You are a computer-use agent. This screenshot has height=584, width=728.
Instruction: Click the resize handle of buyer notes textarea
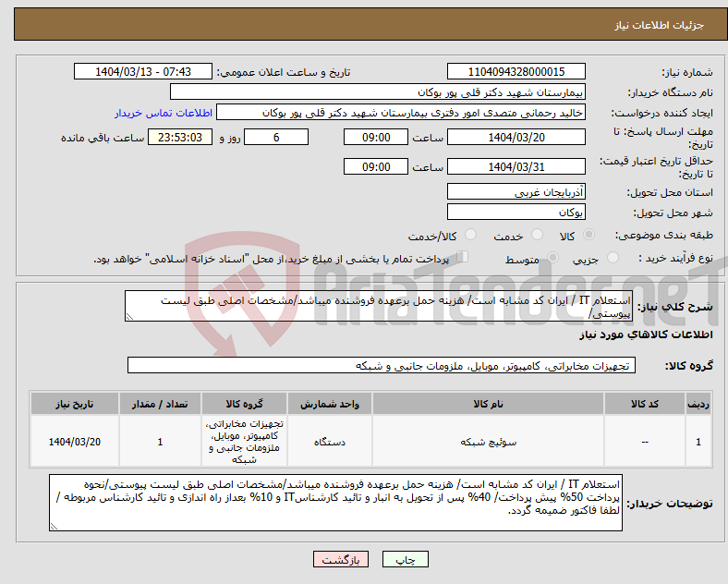(x=54, y=527)
